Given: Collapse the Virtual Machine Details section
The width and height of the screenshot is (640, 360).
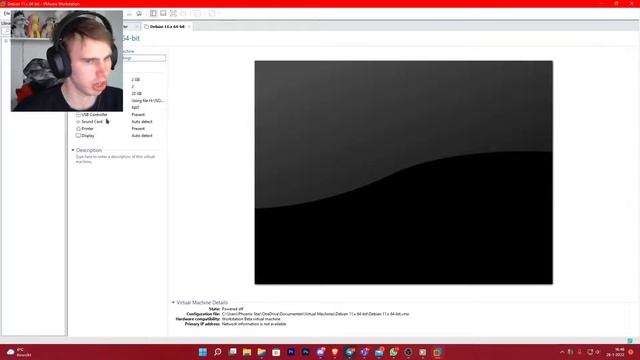Looking at the screenshot, I should click(173, 302).
